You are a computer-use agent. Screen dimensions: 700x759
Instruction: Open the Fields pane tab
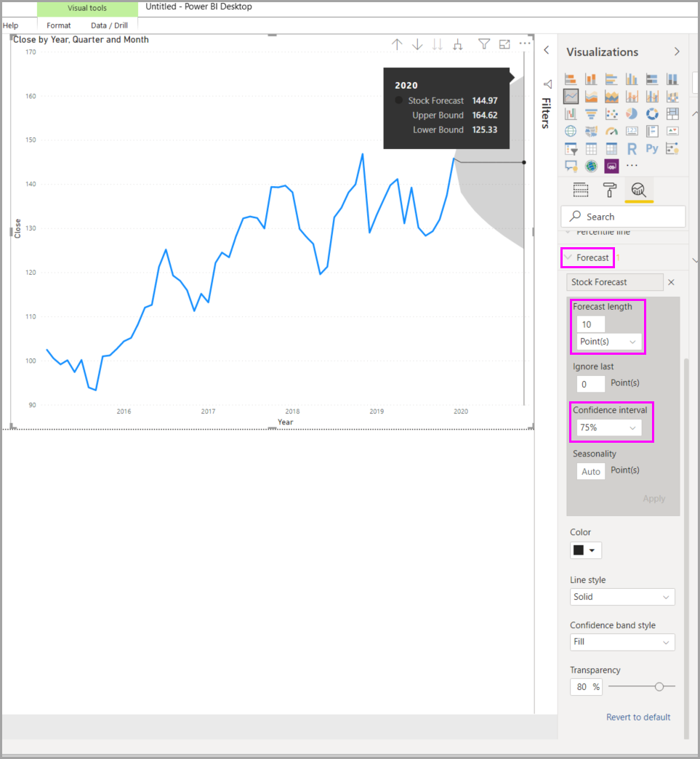point(581,190)
